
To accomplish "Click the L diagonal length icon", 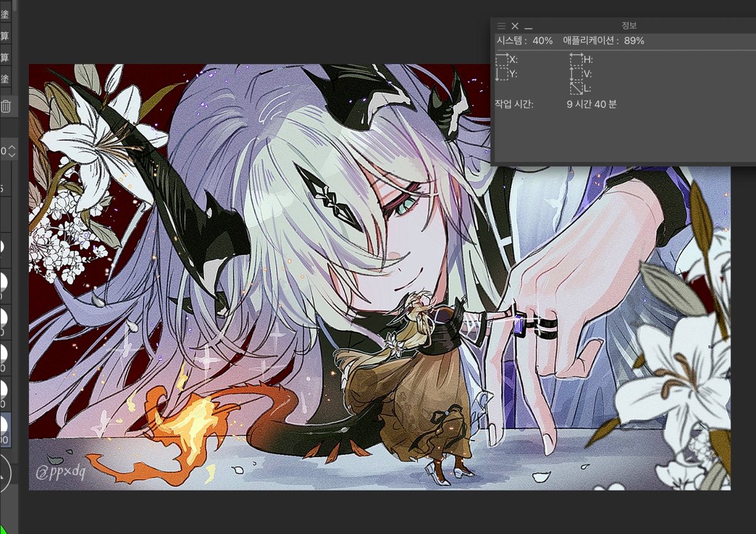I will click(x=576, y=88).
